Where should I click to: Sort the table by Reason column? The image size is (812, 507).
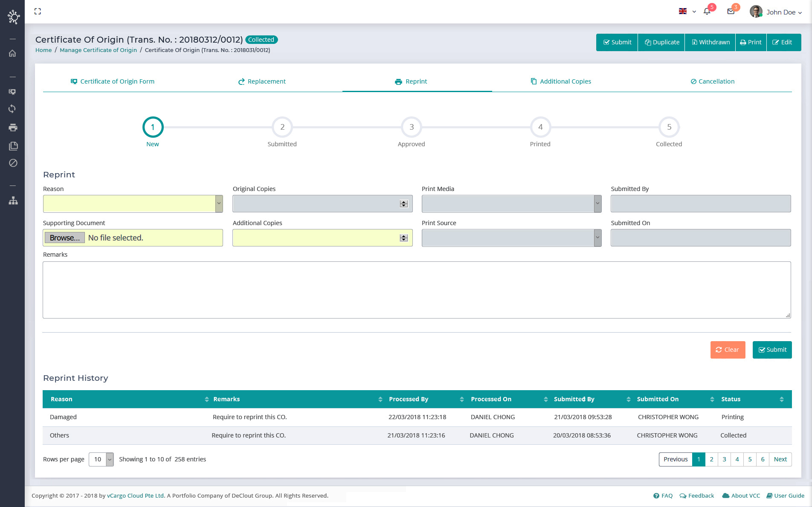206,399
